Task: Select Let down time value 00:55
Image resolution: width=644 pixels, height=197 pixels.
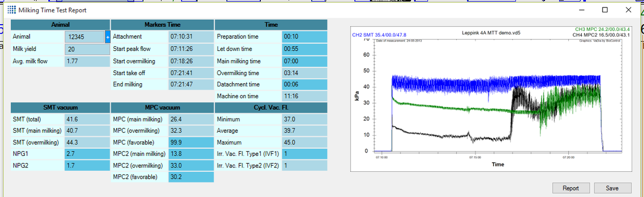Action: (x=304, y=49)
